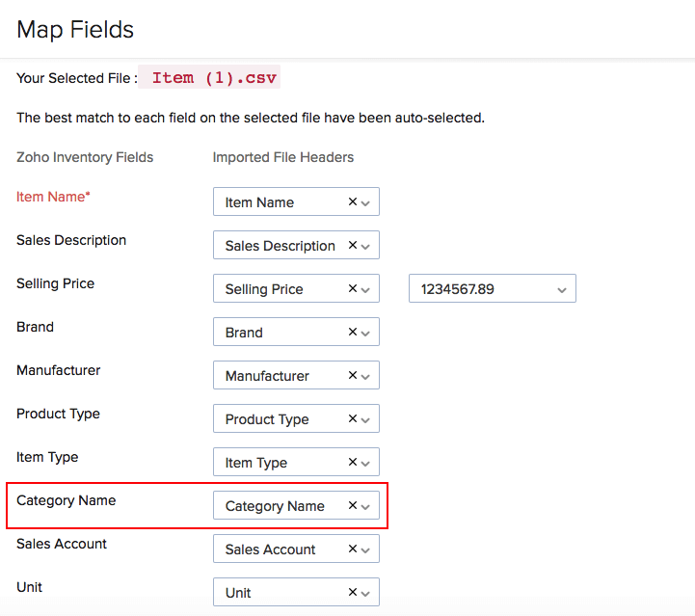Clear the Brand field mapping X icon
The width and height of the screenshot is (695, 616).
(x=352, y=333)
